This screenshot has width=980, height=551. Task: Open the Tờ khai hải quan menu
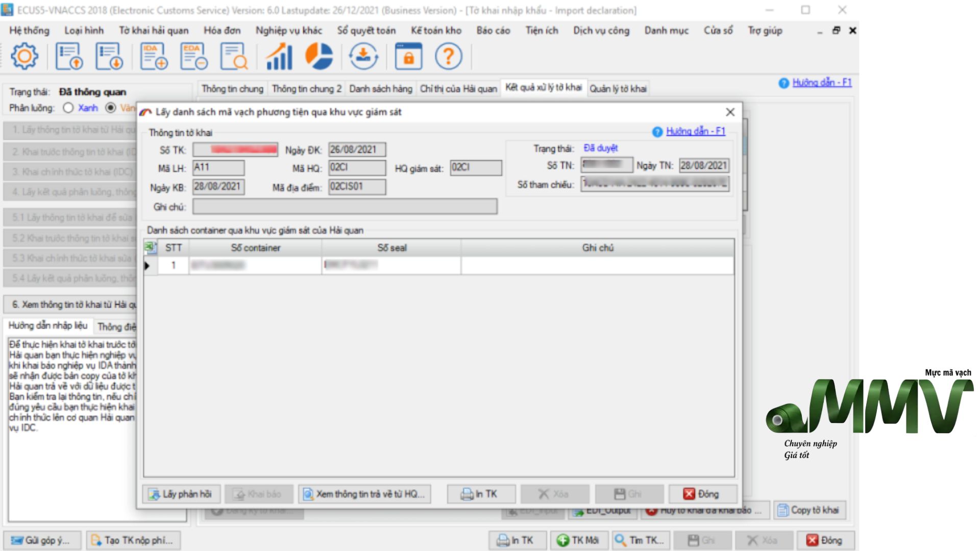154,31
